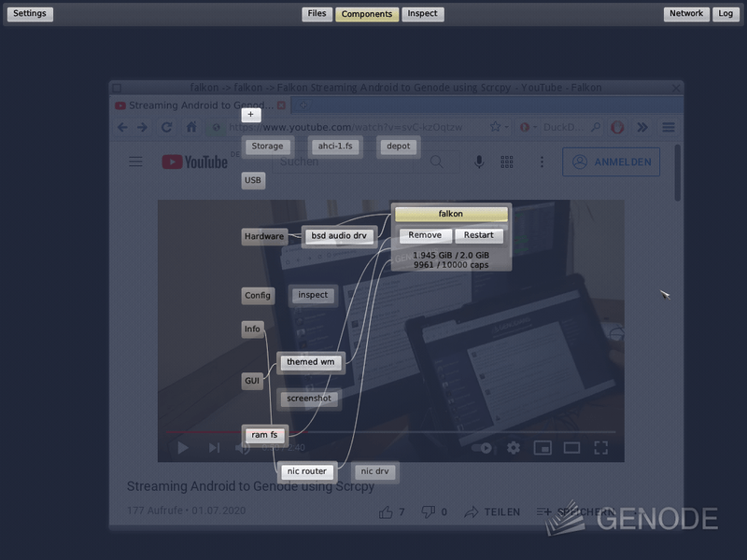The width and height of the screenshot is (747, 560).
Task: Click the YouTube search magnifier button
Action: (x=436, y=161)
